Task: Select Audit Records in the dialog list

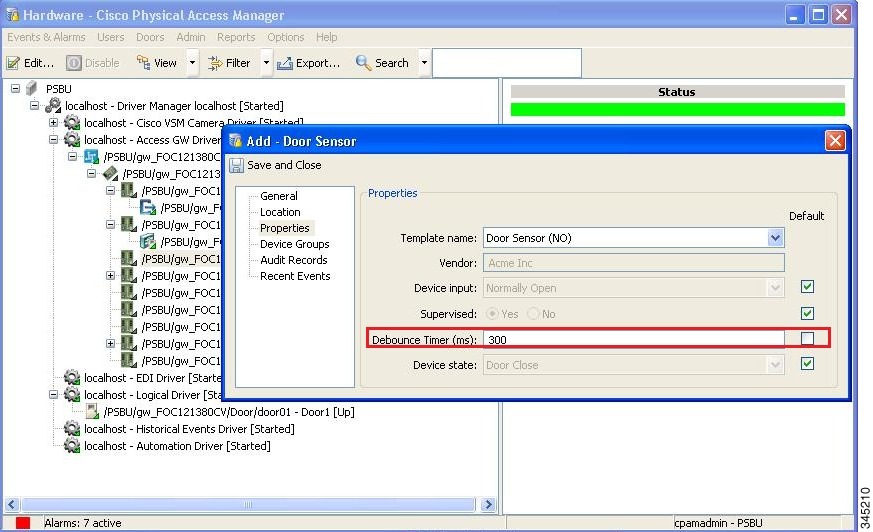Action: coord(293,260)
